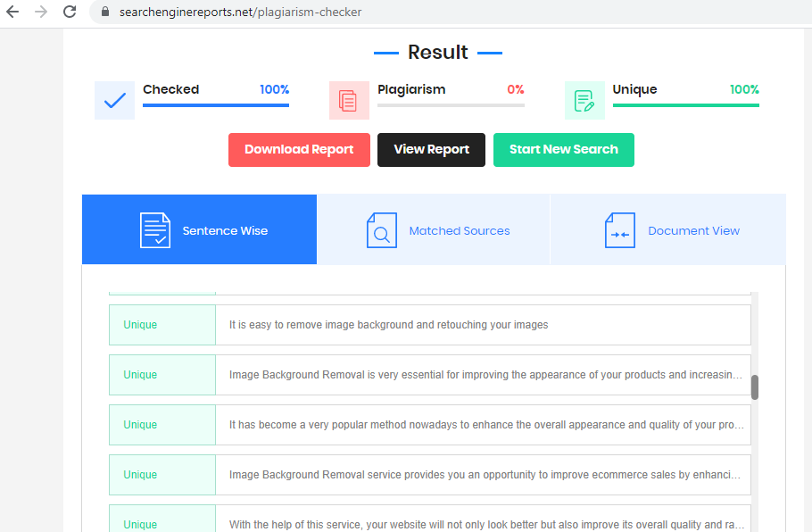Image resolution: width=812 pixels, height=532 pixels.
Task: Open the Document View tab
Action: [x=693, y=230]
